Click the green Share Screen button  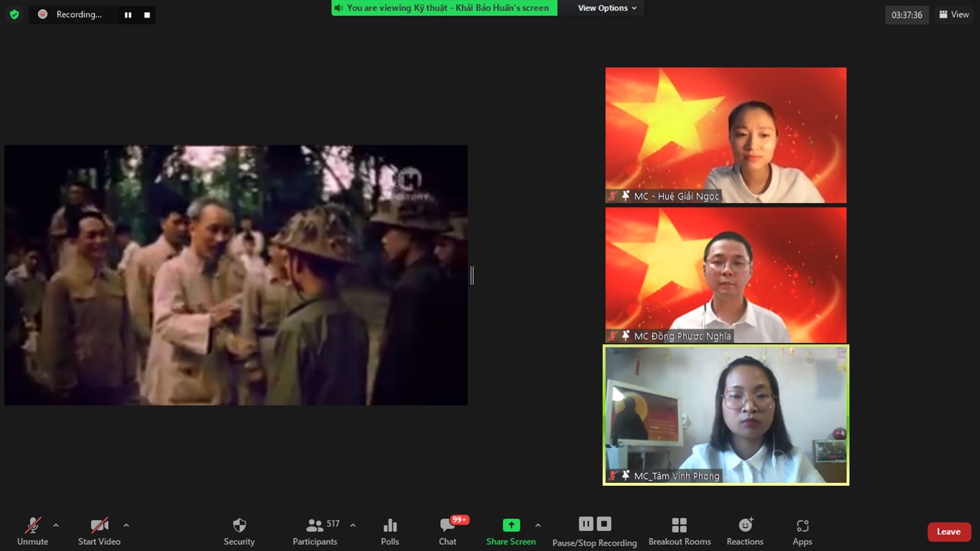pos(511,531)
